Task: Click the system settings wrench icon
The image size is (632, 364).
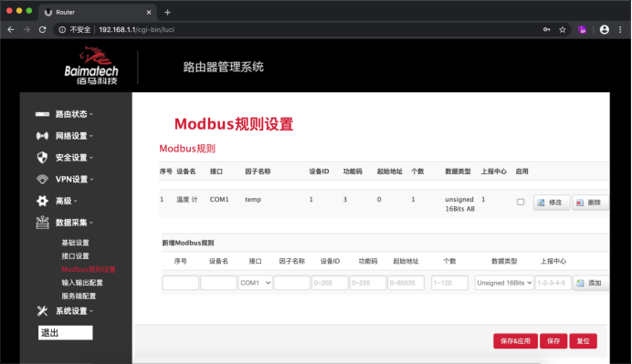Action: click(x=42, y=311)
